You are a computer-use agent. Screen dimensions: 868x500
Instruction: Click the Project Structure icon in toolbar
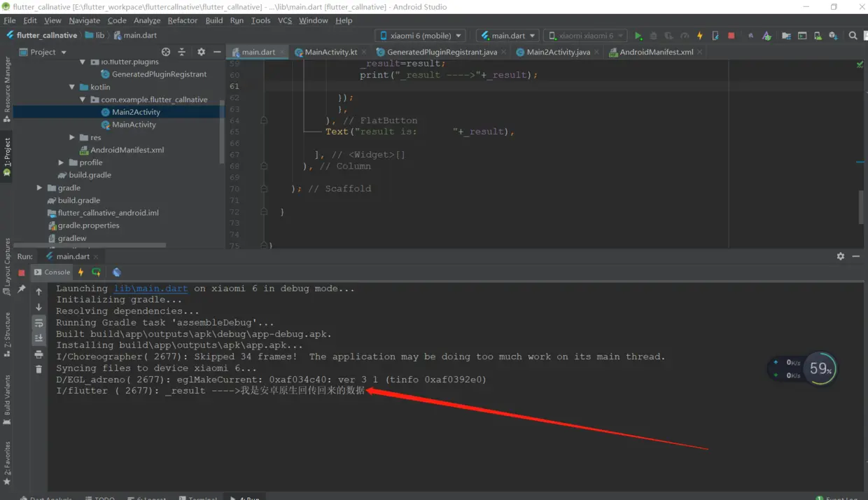(787, 36)
